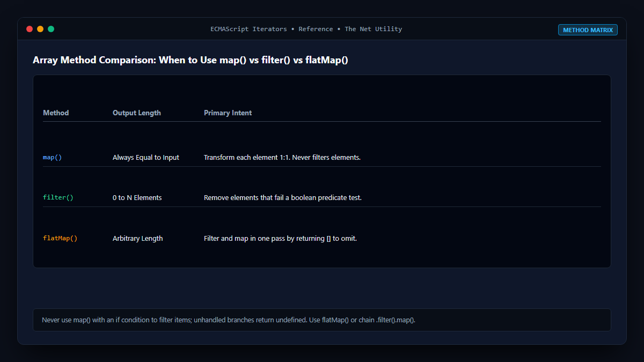The image size is (644, 362).
Task: Click the Primary Intent column header
Action: [x=228, y=113]
